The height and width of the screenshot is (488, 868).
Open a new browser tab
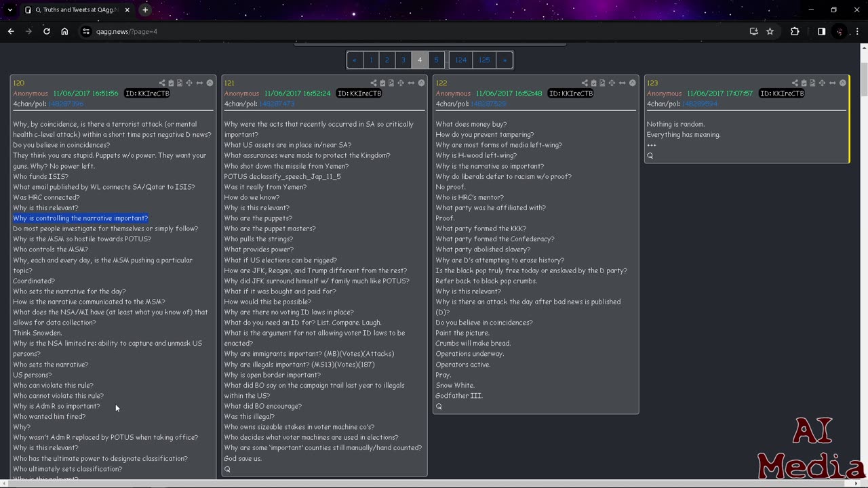[145, 10]
